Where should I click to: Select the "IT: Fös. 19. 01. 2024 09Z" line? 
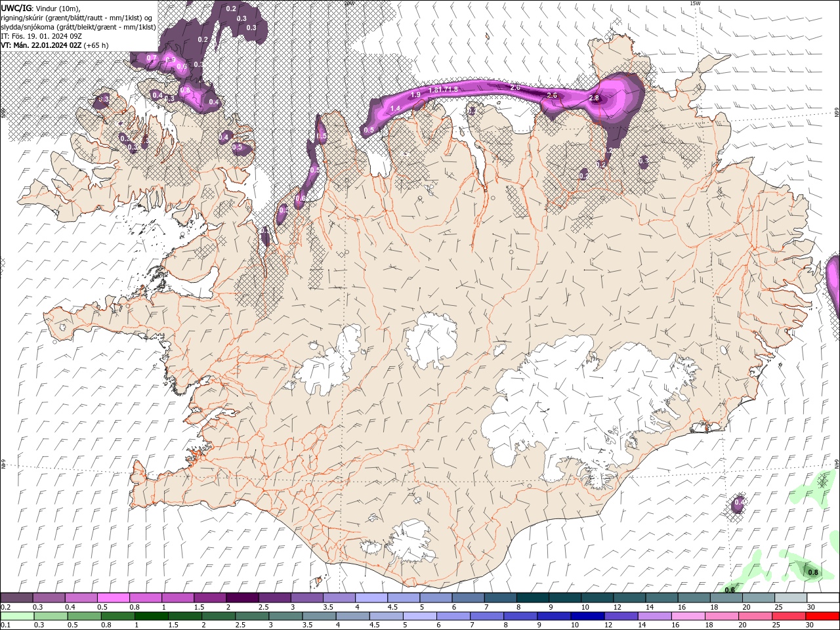pyautogui.click(x=41, y=36)
